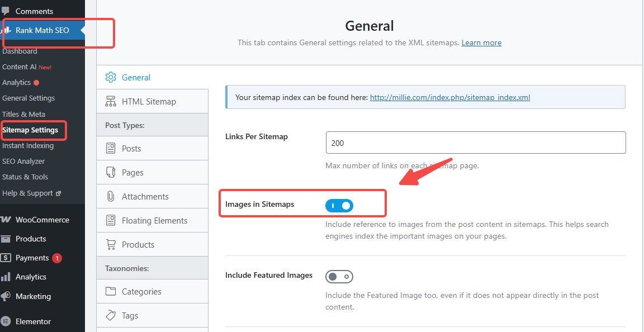The image size is (644, 332).
Task: Open the sitemap index URL link
Action: tap(450, 97)
